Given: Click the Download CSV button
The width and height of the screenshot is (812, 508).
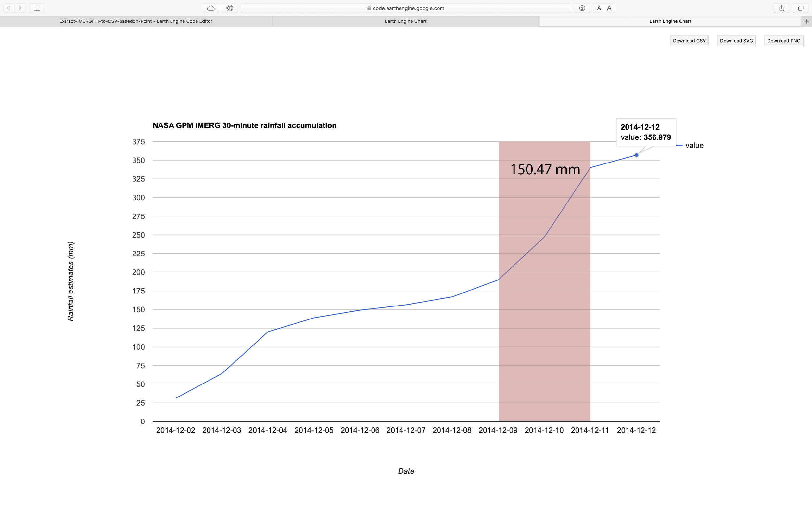Looking at the screenshot, I should pyautogui.click(x=689, y=40).
